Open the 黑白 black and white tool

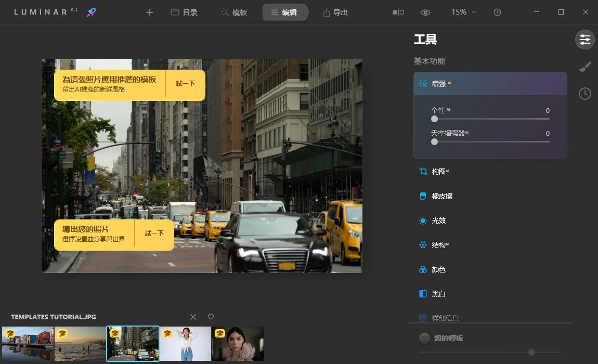tap(436, 294)
